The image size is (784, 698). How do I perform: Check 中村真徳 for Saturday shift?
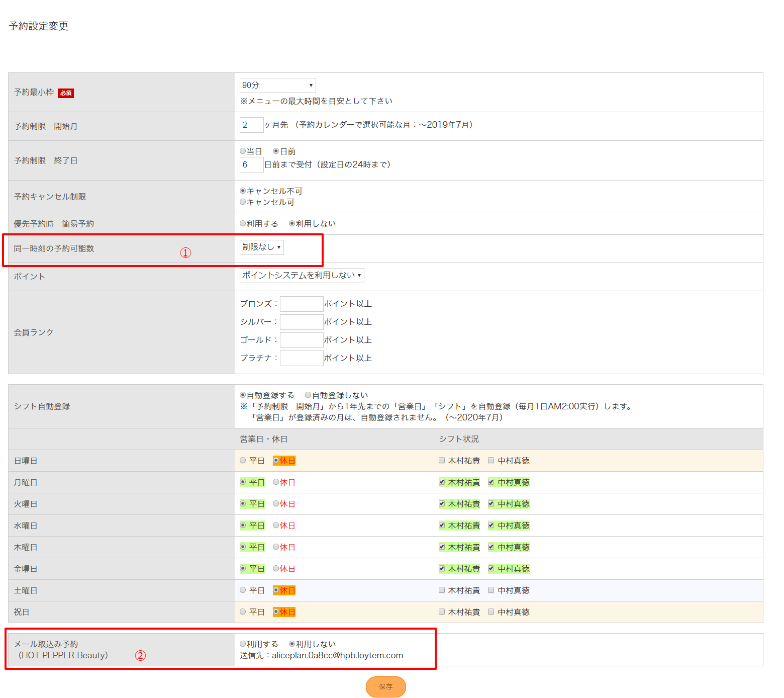(491, 590)
